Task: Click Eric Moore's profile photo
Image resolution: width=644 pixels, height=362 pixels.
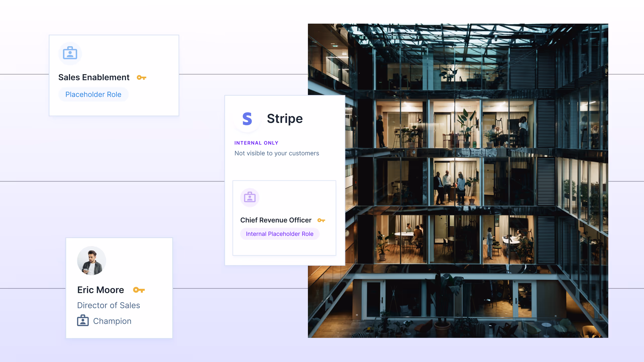Action: (x=92, y=260)
